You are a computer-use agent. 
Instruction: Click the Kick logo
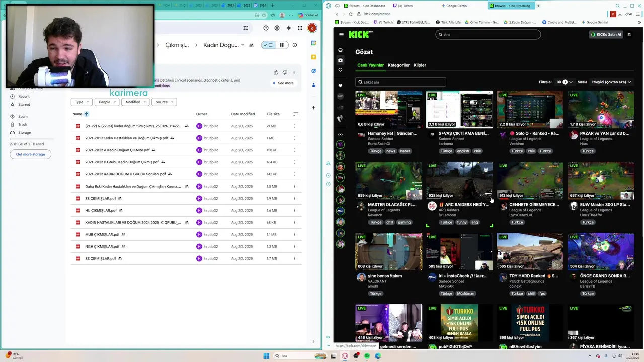pyautogui.click(x=360, y=34)
